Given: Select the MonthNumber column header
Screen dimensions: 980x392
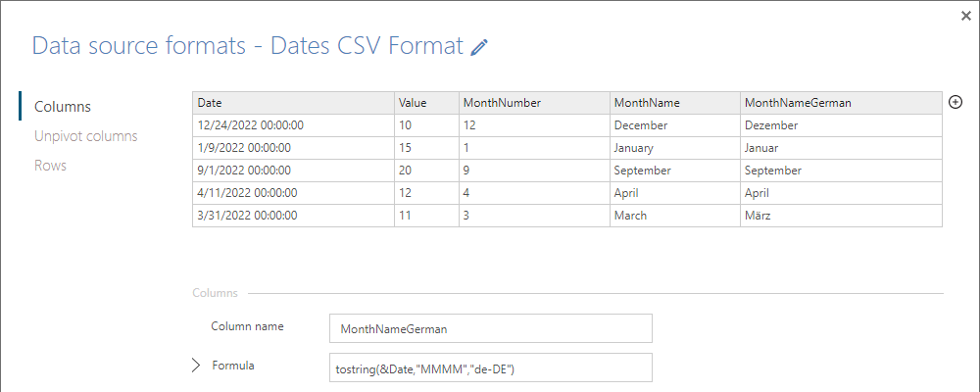Looking at the screenshot, I should tap(534, 103).
